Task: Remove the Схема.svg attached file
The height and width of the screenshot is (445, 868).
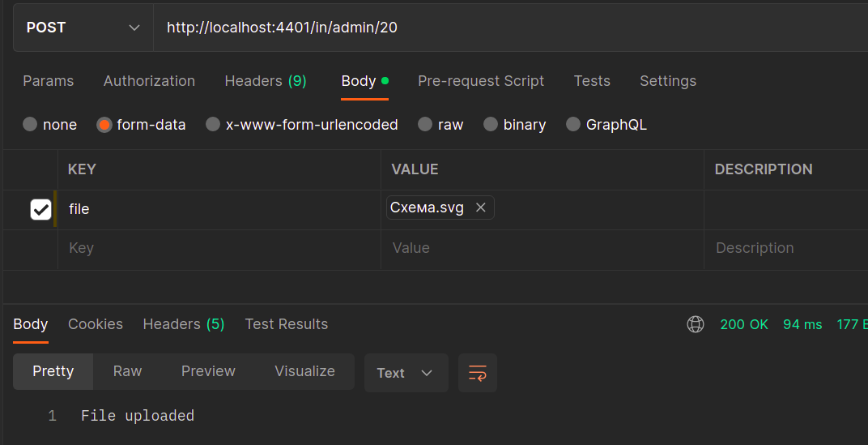Action: coord(480,208)
